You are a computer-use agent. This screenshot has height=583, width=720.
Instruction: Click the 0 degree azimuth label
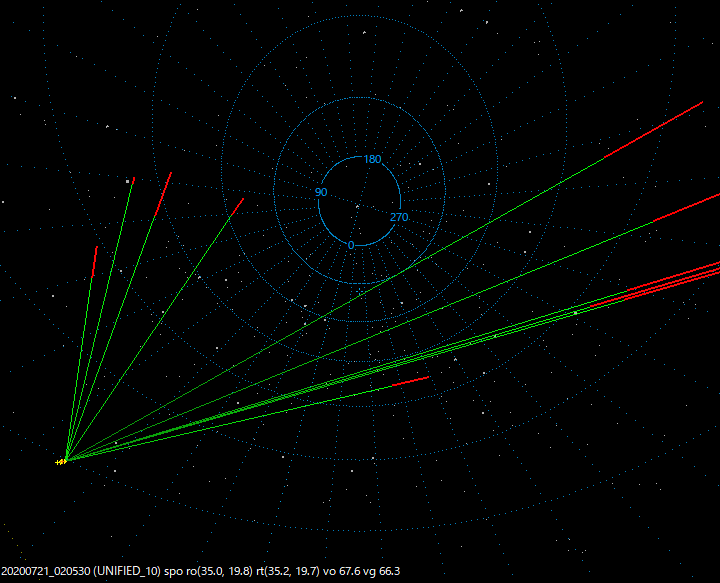click(x=351, y=246)
